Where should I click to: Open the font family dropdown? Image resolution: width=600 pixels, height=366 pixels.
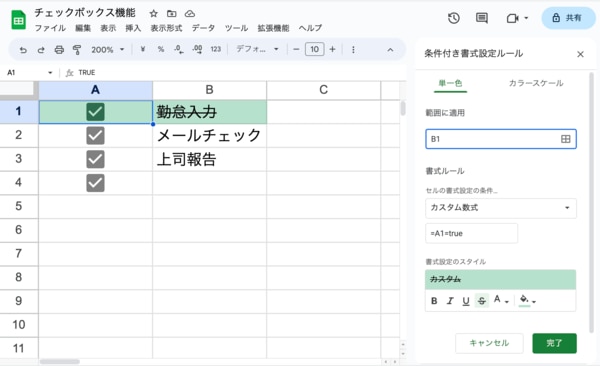(257, 49)
